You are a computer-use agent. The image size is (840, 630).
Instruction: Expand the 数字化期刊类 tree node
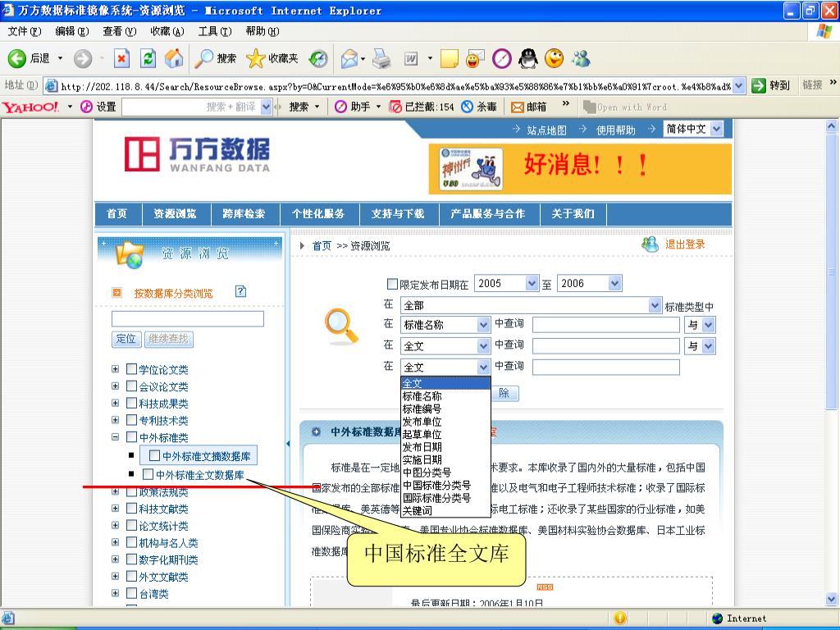tap(115, 559)
